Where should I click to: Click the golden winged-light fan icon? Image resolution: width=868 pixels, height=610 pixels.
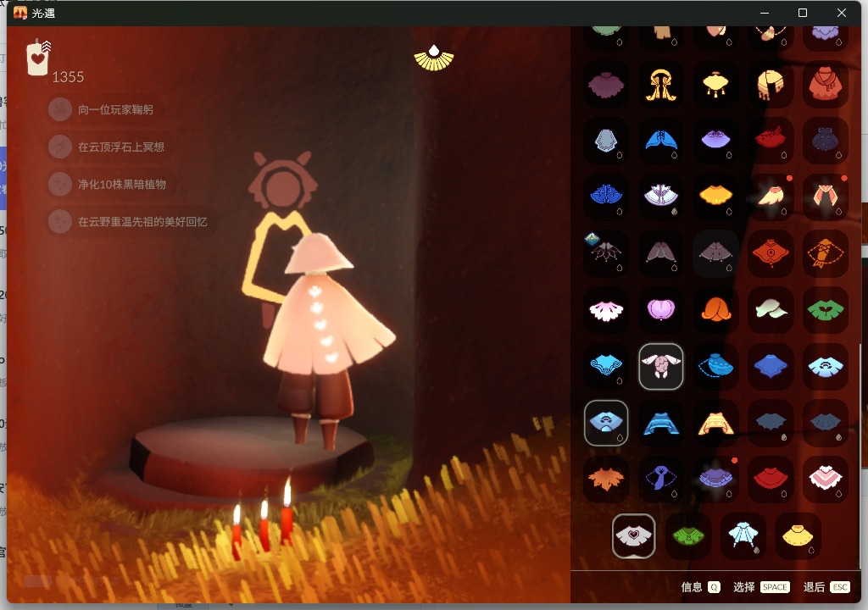(x=434, y=58)
